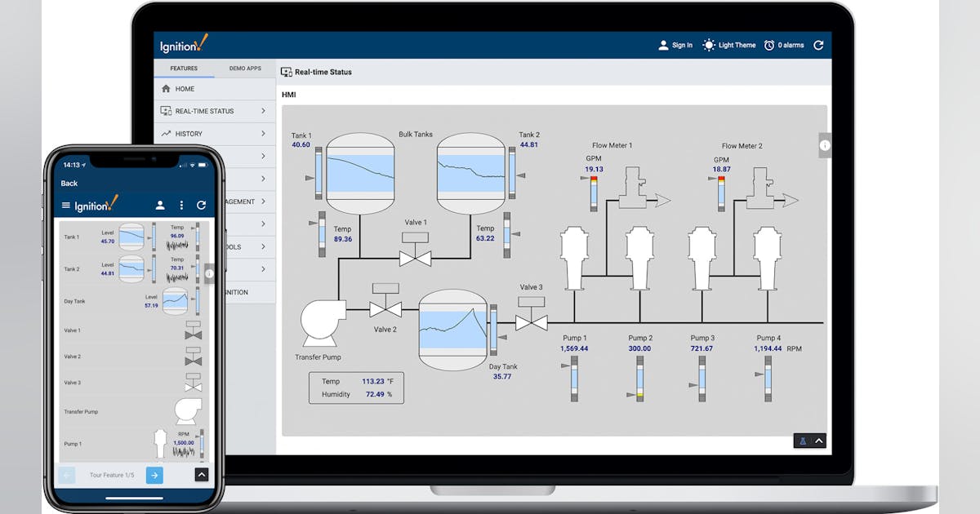Open the three-dot menu on the phone screen
Viewport: 980px width, 514px height.
pos(181,205)
